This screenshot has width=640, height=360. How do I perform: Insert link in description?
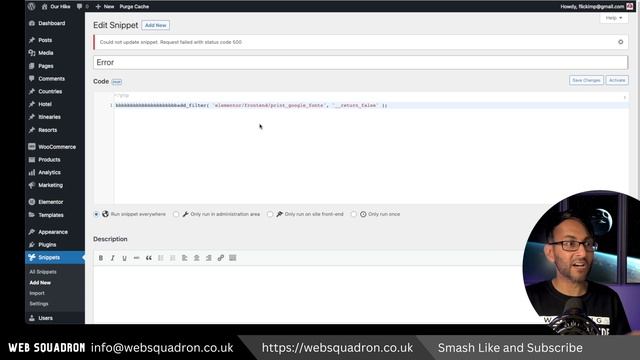221,258
